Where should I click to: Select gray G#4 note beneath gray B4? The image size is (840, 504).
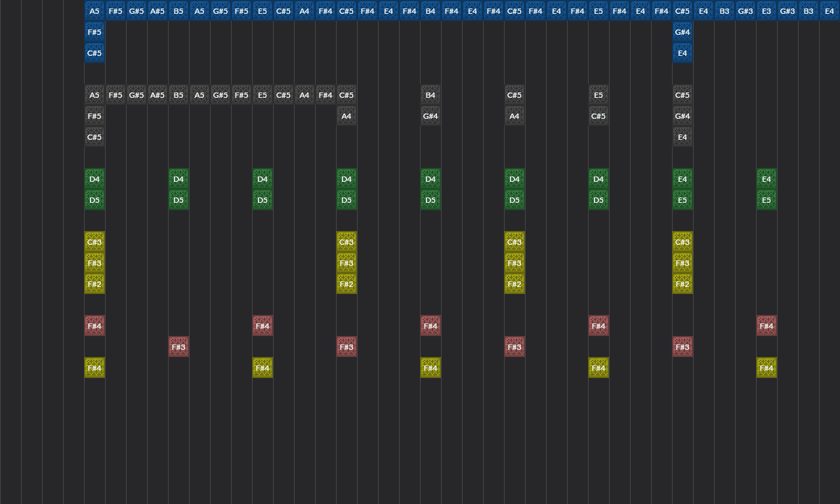[x=430, y=116]
